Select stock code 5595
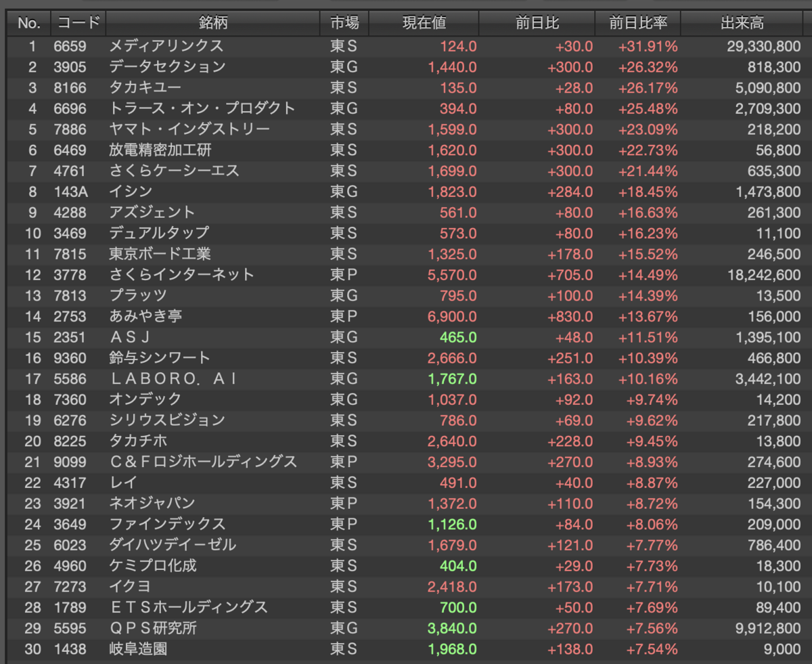This screenshot has height=664, width=812. [x=70, y=628]
